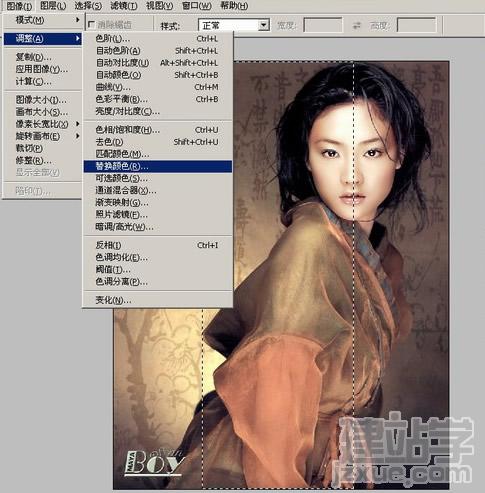Click highlighted 替换颜色(R)... replace color
Image resolution: width=485 pixels, height=493 pixels.
tap(158, 166)
